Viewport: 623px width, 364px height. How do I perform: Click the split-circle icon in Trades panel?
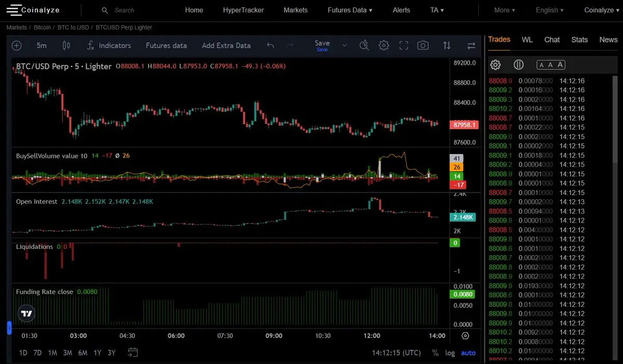pos(518,65)
